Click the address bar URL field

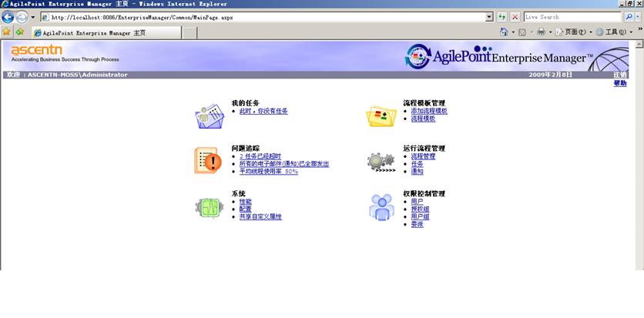[263, 17]
